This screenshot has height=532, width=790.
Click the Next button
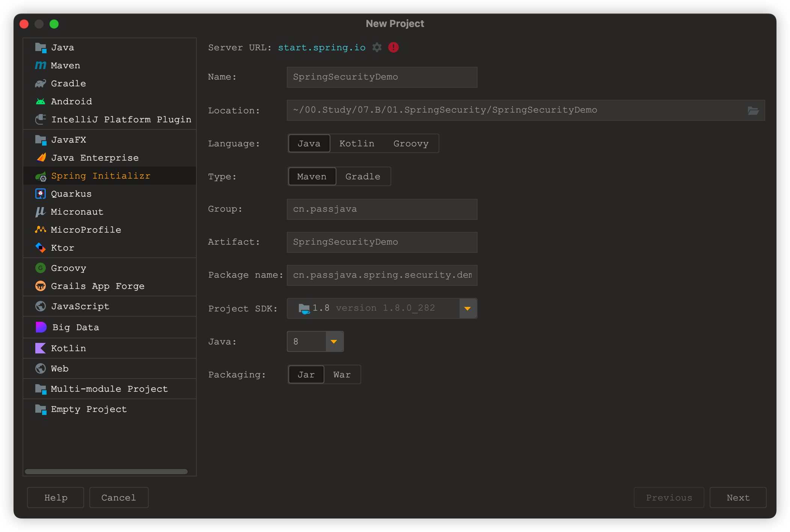point(738,497)
